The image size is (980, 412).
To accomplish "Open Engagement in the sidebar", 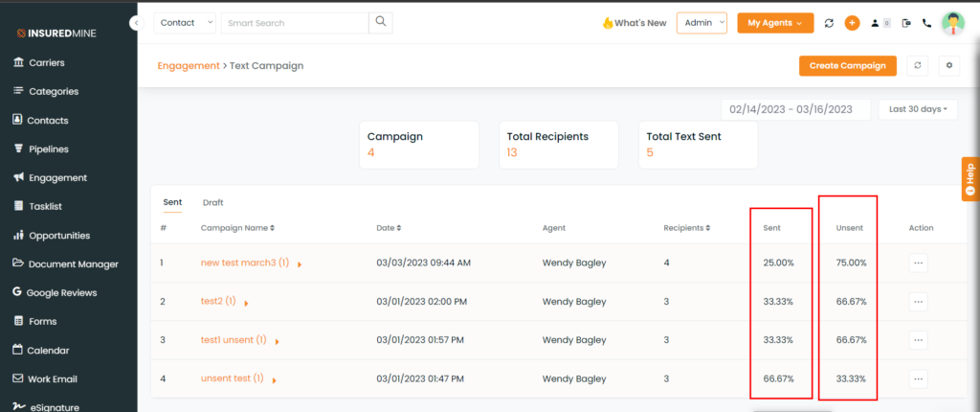I will [50, 178].
